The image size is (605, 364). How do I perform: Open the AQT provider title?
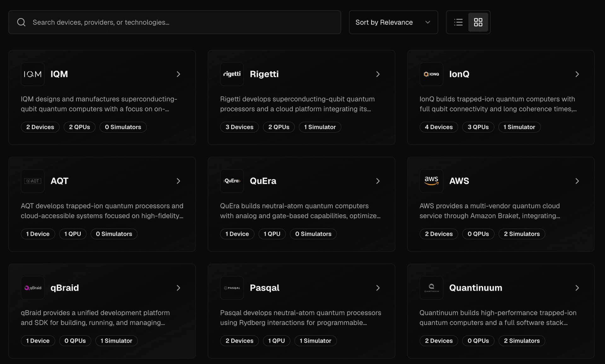tap(60, 181)
